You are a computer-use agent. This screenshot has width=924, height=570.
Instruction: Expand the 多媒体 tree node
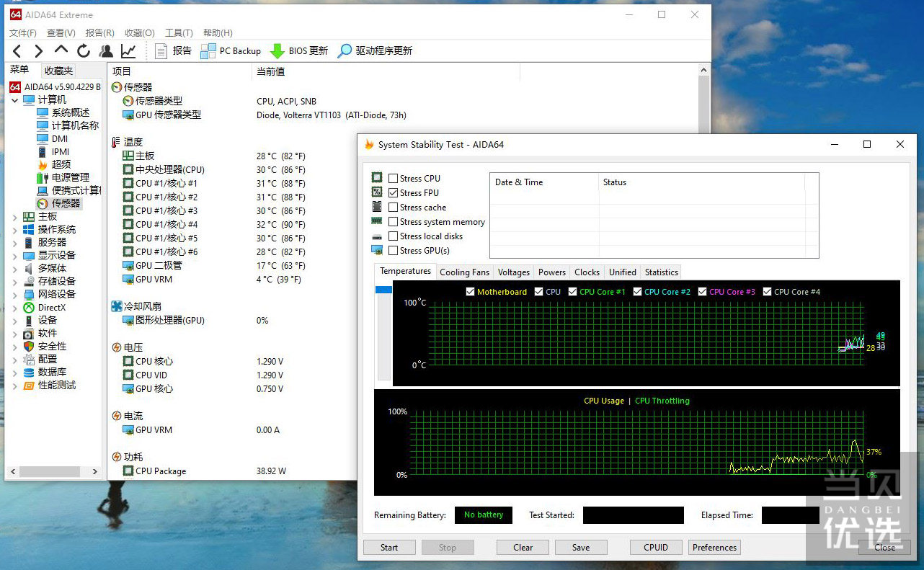coord(15,268)
